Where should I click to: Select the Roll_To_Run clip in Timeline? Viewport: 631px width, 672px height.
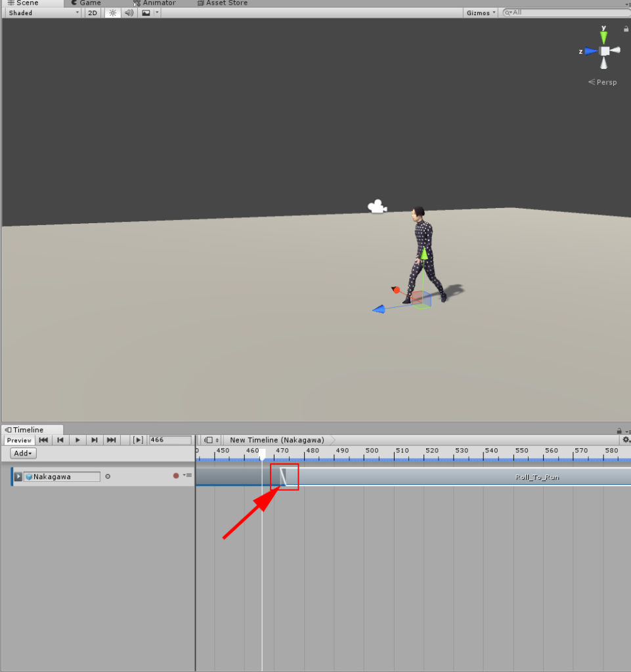point(536,476)
